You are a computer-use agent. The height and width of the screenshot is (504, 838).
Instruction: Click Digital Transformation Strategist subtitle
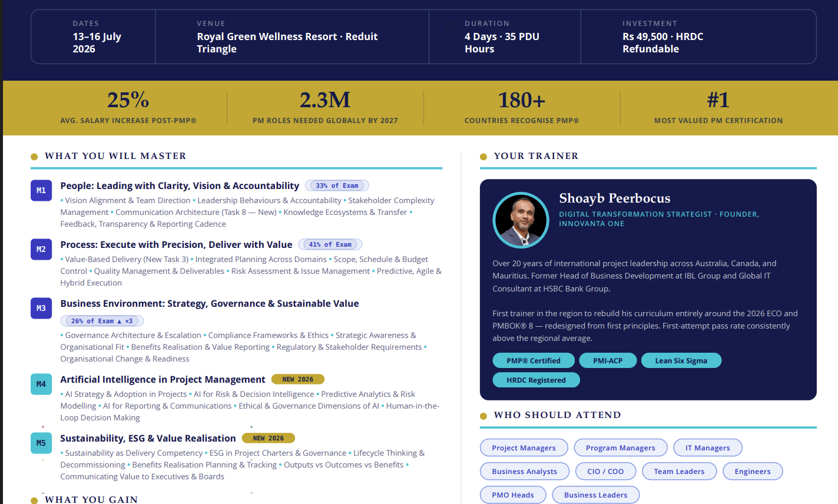click(659, 218)
